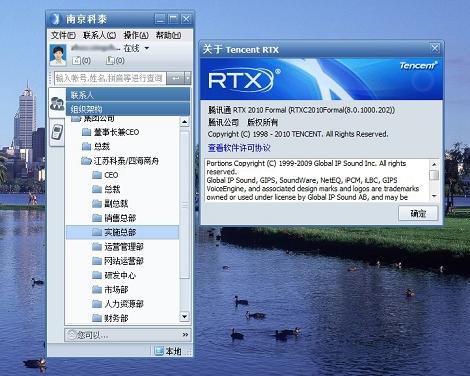Click the 本地 status bar icon
470x376 pixels.
pos(159,351)
